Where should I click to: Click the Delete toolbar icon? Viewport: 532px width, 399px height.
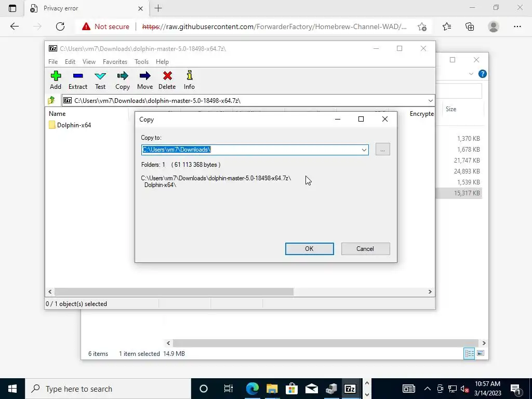tap(167, 80)
